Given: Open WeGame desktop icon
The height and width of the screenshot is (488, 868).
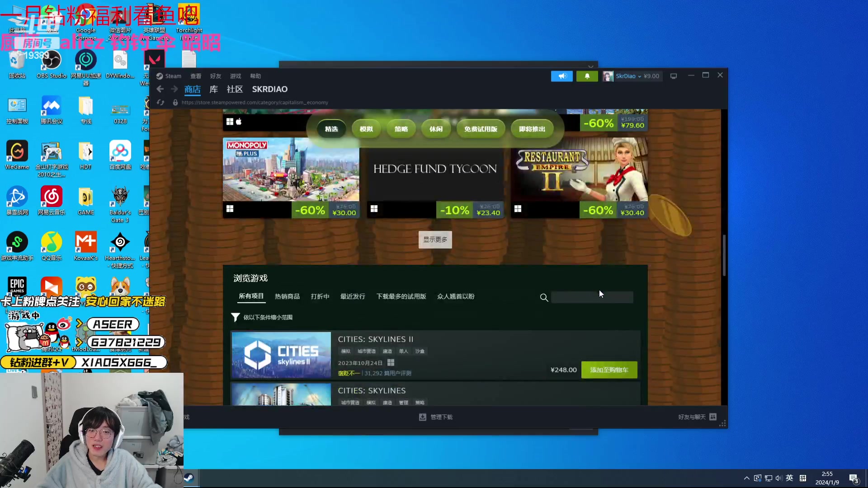Looking at the screenshot, I should (x=17, y=155).
